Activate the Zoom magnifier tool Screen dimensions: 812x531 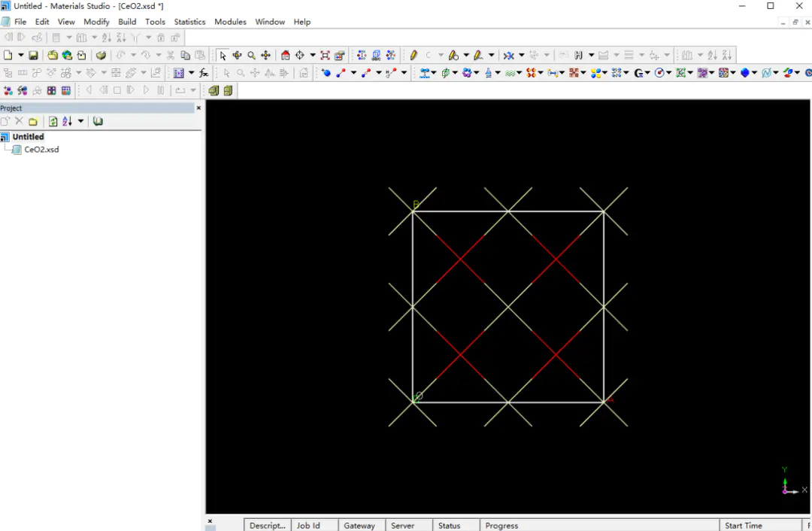(251, 56)
